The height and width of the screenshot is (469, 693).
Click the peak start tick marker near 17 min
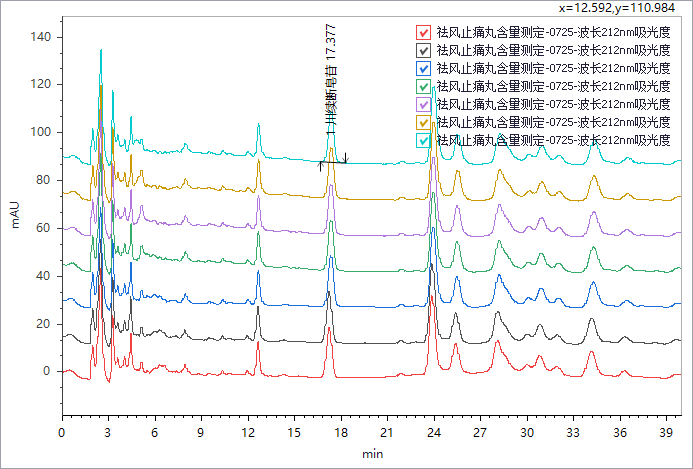320,165
